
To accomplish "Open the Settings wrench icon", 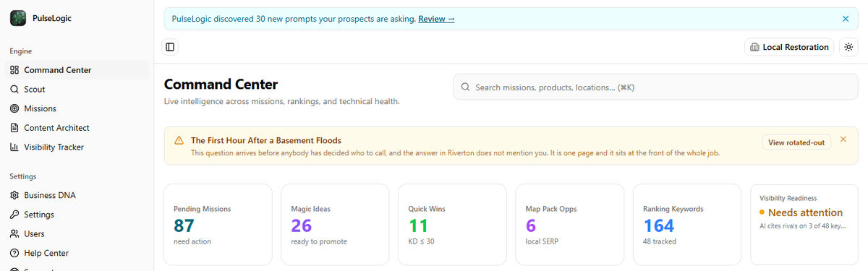I will pos(14,215).
